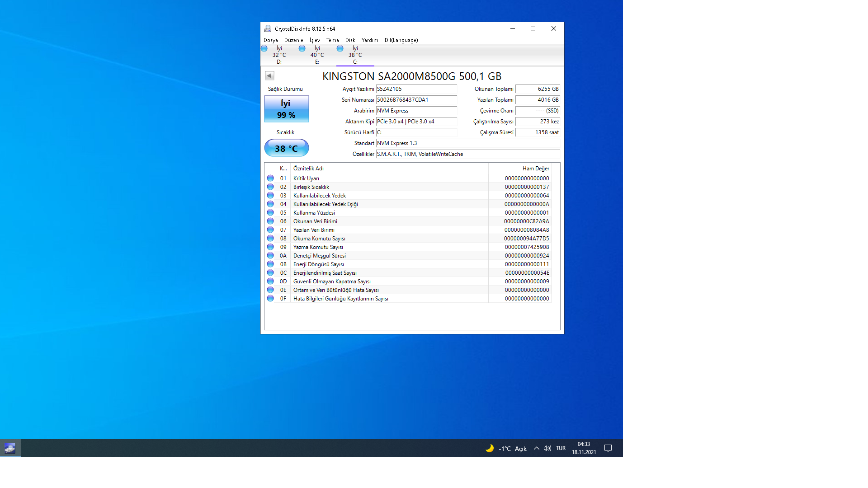868x488 pixels.
Task: Click the 38 °C temperature button
Action: click(286, 148)
